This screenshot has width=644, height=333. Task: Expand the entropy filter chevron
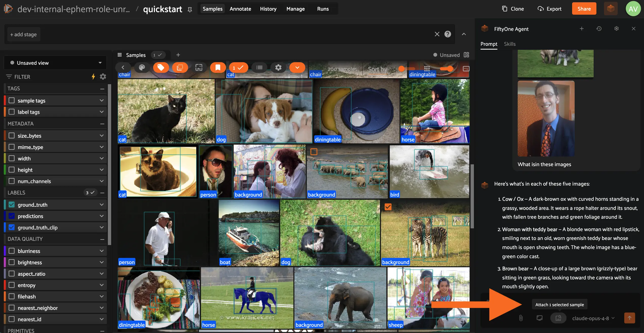point(102,285)
